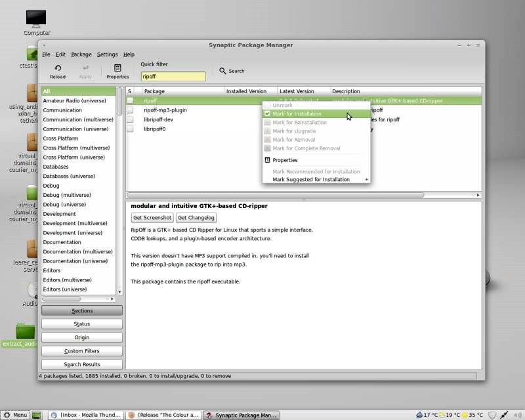Click the Get Screenshot button
This screenshot has height=420, width=525.
[152, 218]
